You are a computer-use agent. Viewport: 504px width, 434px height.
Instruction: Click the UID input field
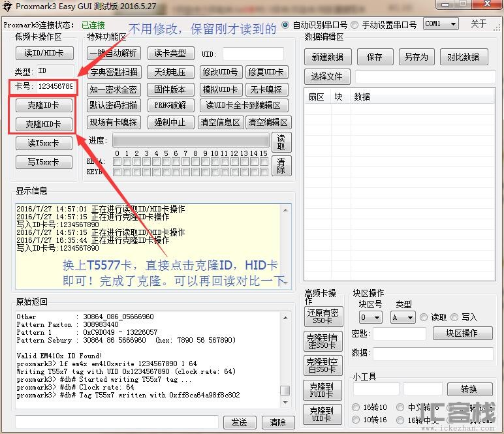(253, 54)
